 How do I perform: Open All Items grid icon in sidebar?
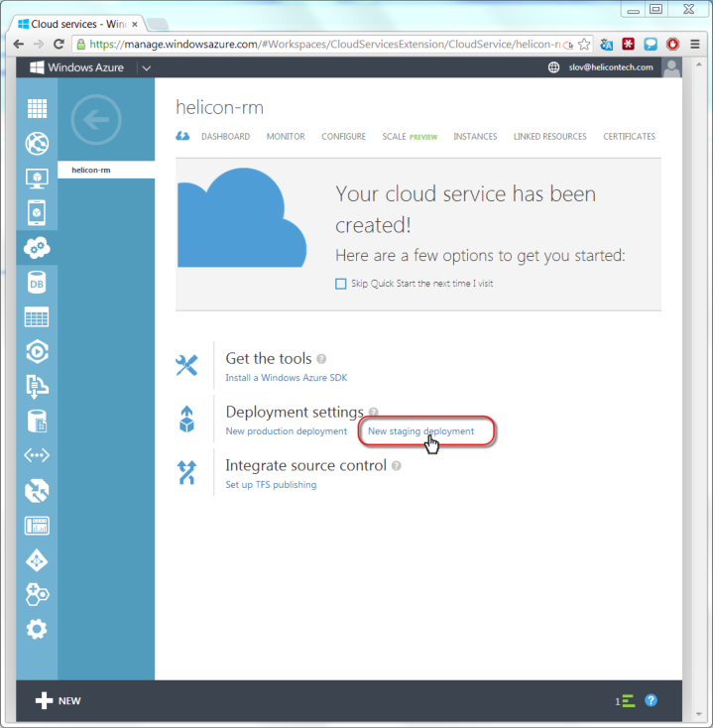click(x=37, y=109)
